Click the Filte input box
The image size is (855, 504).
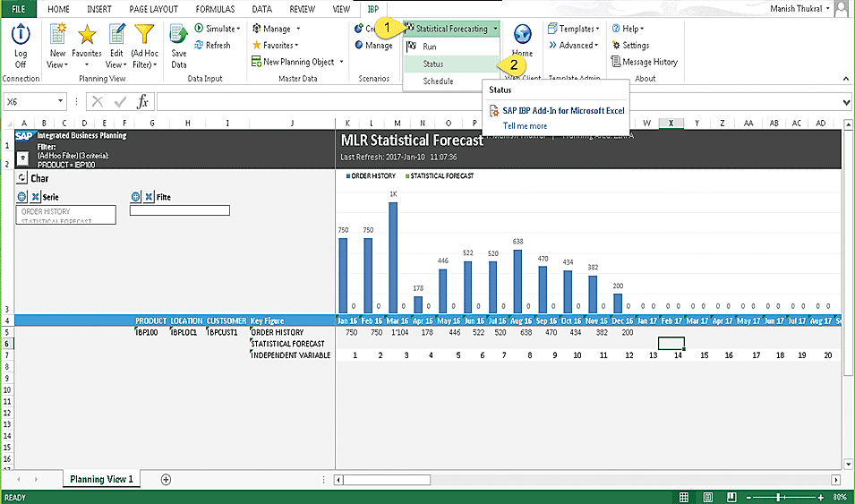[x=179, y=210]
